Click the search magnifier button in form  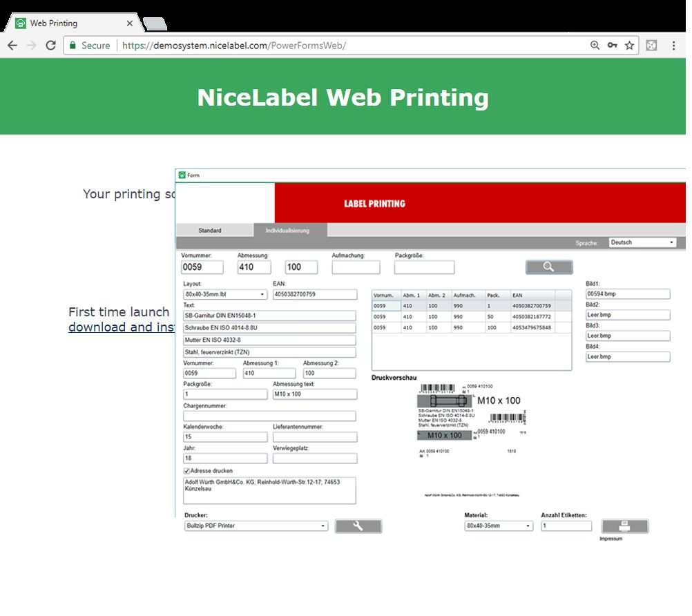[x=549, y=267]
